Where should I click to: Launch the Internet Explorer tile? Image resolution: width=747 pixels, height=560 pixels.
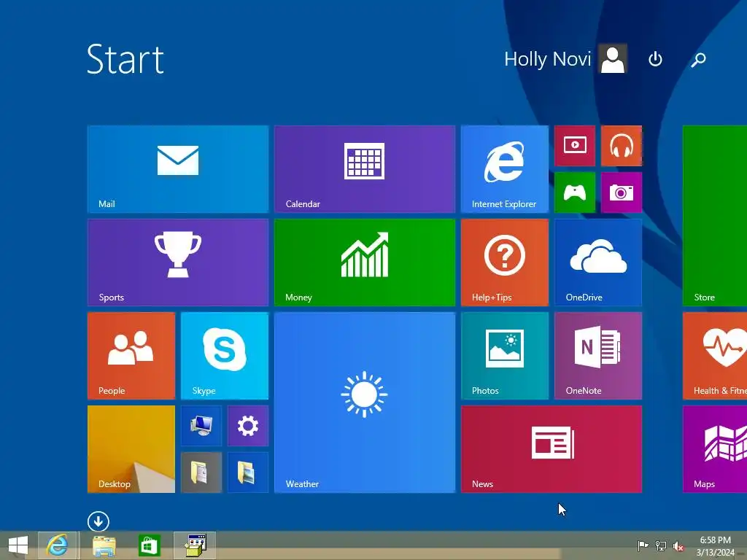[x=505, y=169]
